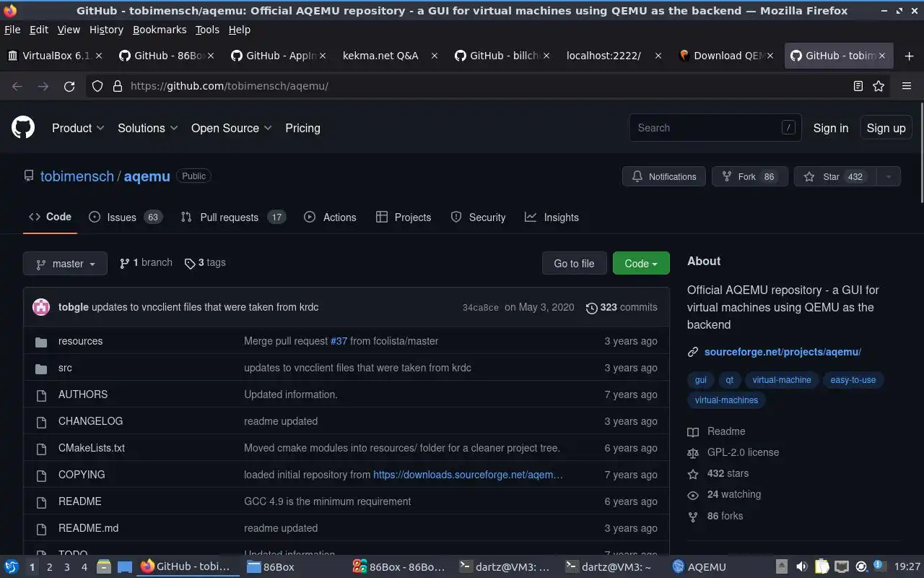
Task: Close the localhost:2222 tab
Action: click(658, 56)
